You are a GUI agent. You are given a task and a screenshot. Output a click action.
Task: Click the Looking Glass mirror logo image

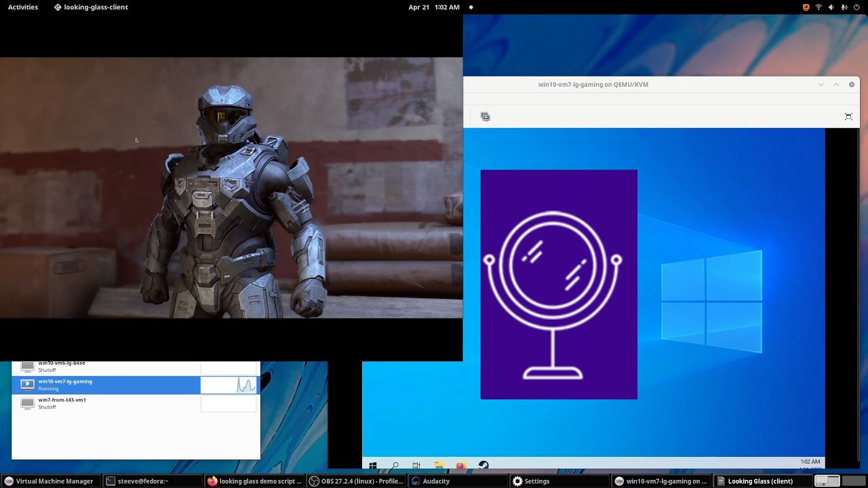click(559, 285)
